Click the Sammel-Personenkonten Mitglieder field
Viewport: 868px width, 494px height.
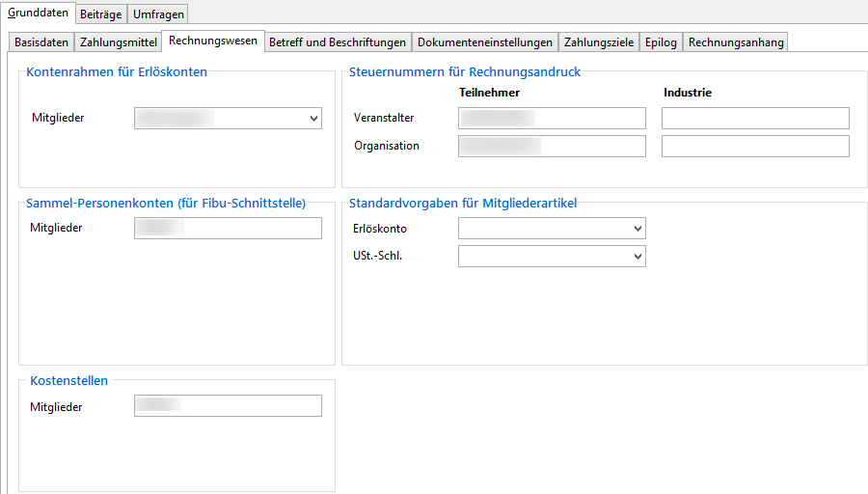pyautogui.click(x=228, y=228)
